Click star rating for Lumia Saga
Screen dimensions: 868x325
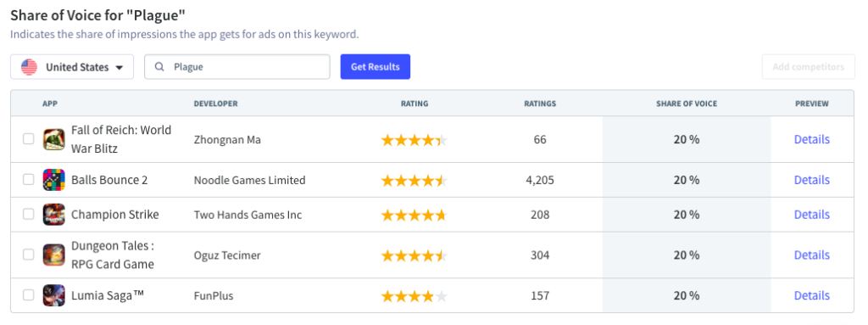(x=414, y=296)
